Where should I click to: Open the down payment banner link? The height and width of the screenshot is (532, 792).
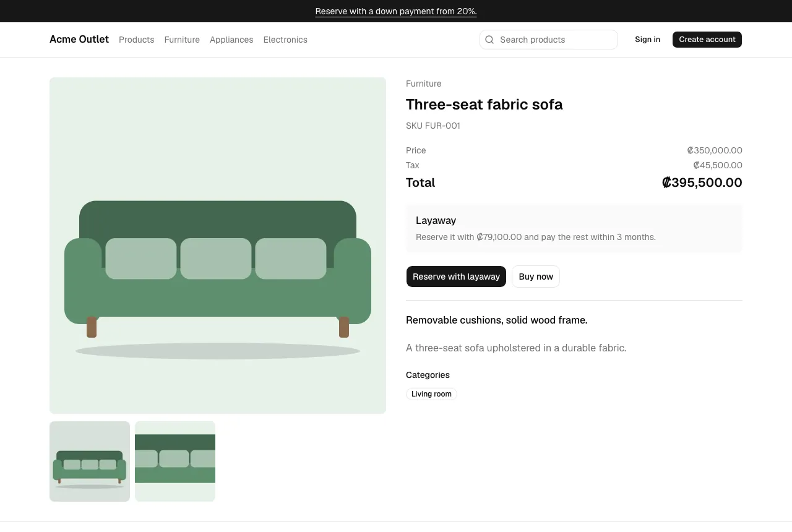coord(396,11)
